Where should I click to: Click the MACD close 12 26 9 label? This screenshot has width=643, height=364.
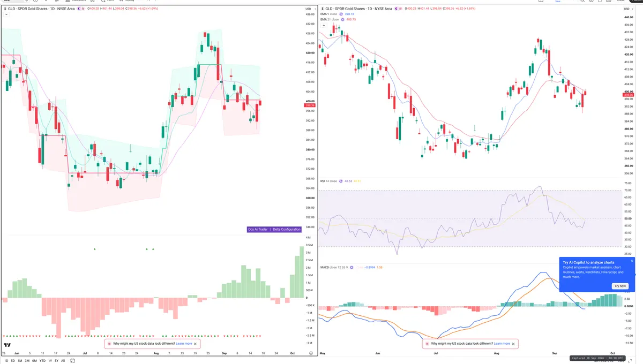[x=335, y=267]
